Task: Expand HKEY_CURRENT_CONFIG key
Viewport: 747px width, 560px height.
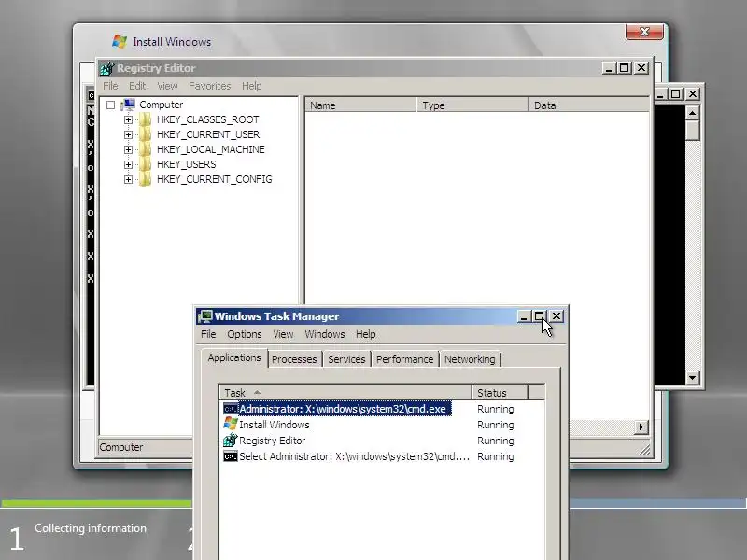Action: pos(128,179)
